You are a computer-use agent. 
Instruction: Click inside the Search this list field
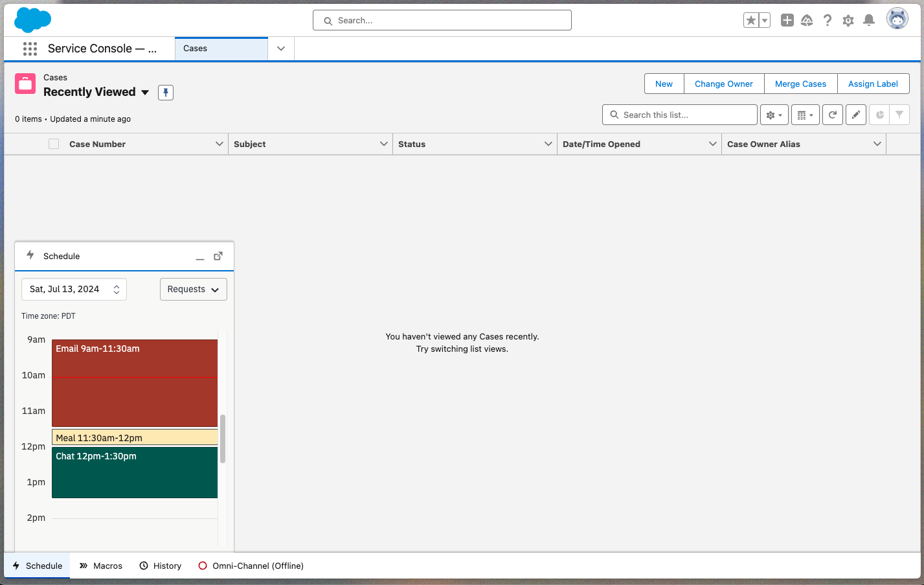coord(679,115)
